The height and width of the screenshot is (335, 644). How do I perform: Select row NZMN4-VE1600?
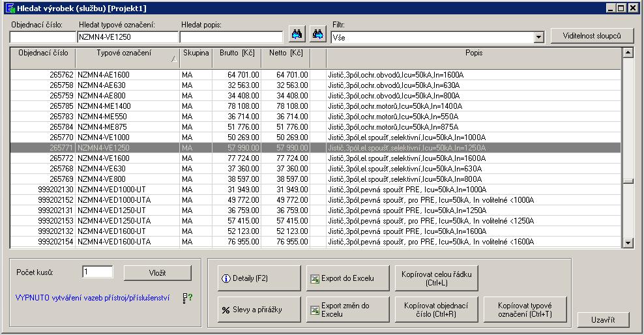(315, 158)
